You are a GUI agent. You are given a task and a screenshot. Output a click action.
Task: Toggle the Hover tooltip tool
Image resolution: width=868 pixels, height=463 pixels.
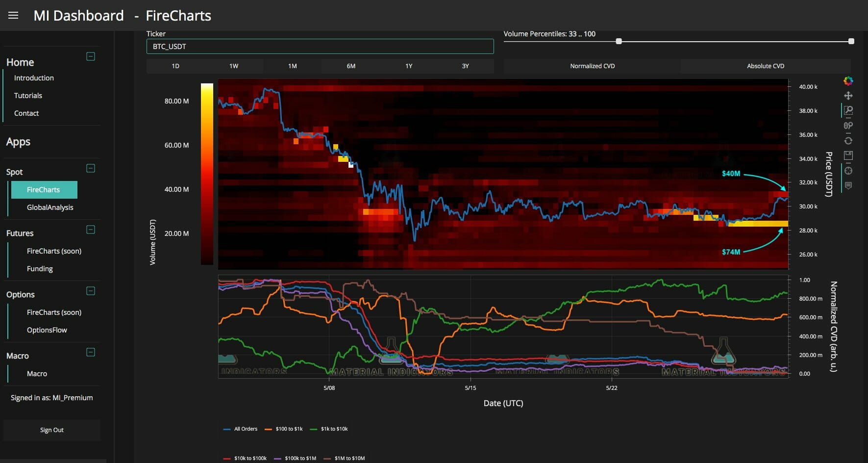[x=848, y=185]
